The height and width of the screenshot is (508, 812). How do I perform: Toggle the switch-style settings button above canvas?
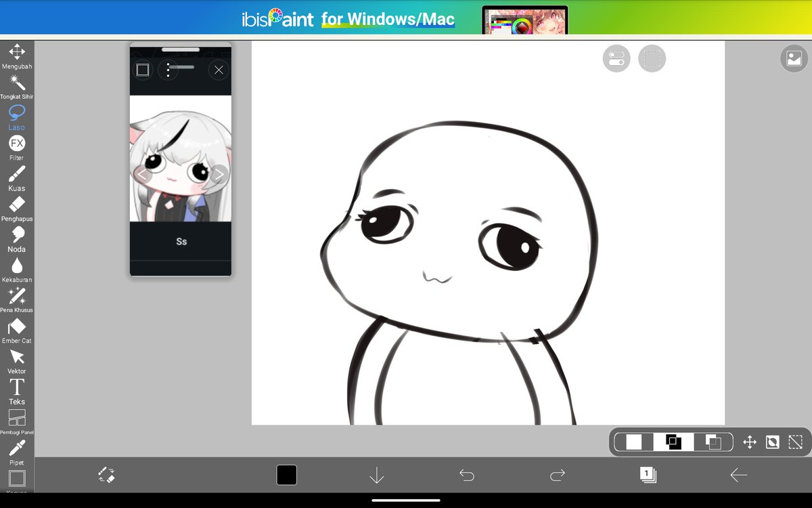(x=616, y=59)
